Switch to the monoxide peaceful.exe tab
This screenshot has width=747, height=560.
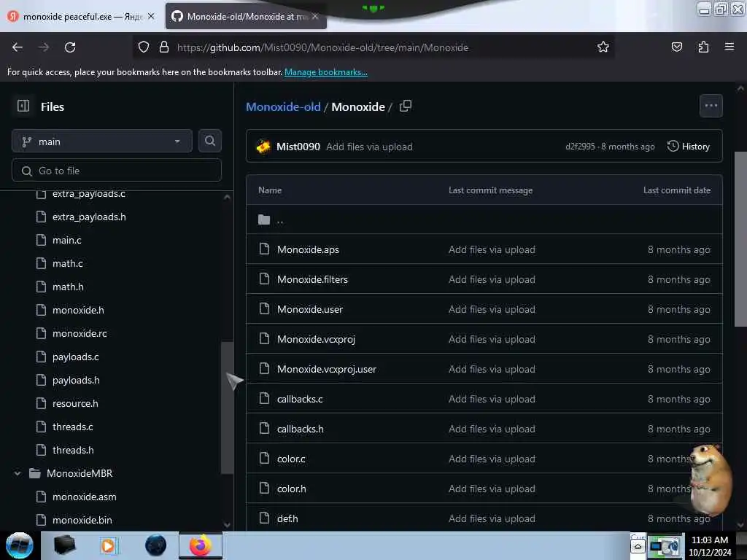coord(82,16)
